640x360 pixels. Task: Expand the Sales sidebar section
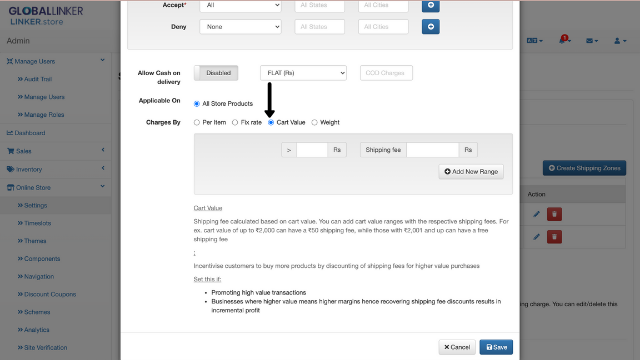coord(56,151)
